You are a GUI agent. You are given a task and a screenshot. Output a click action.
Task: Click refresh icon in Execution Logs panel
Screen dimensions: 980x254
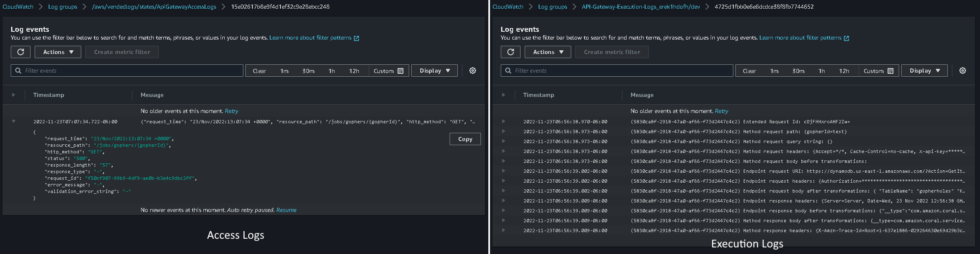510,52
